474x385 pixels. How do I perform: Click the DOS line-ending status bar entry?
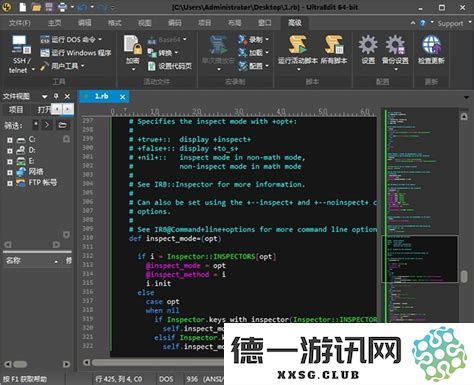click(x=166, y=379)
